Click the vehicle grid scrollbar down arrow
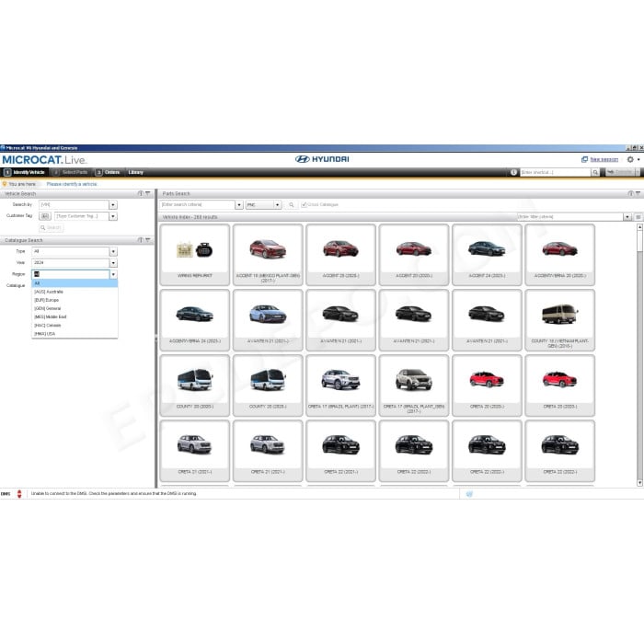 pos(639,483)
